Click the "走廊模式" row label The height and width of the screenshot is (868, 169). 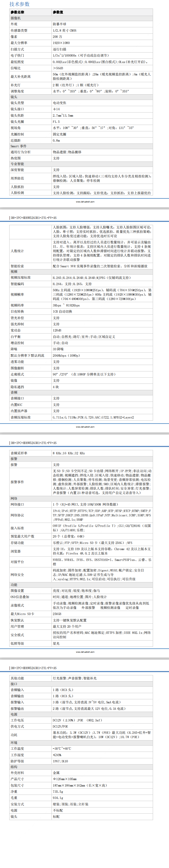coord(17,374)
